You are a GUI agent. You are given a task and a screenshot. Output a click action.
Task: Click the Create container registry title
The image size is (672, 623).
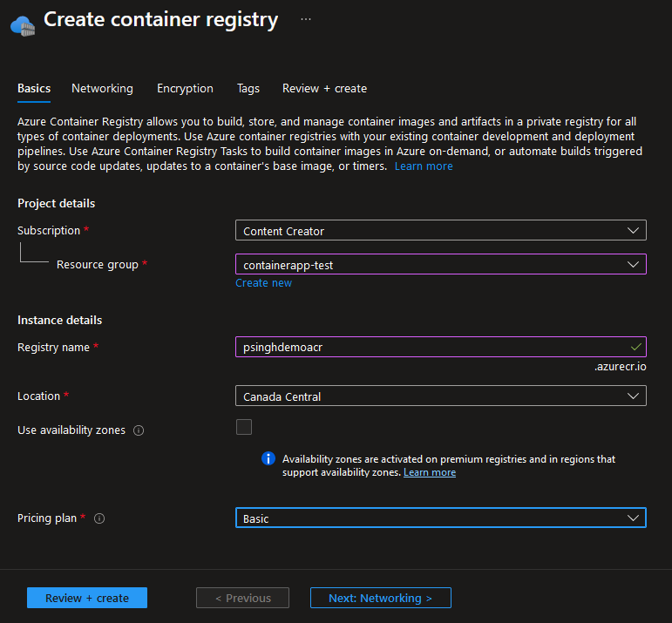[x=160, y=20]
